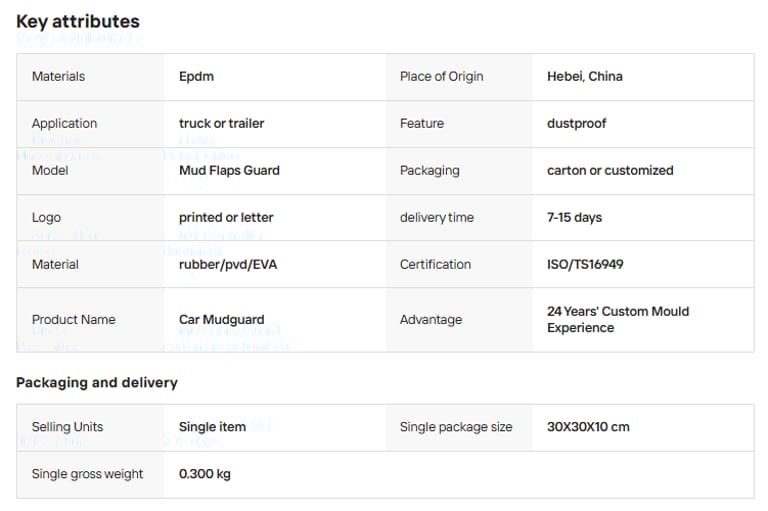
Task: Select the Epdm materials value
Action: (x=196, y=76)
